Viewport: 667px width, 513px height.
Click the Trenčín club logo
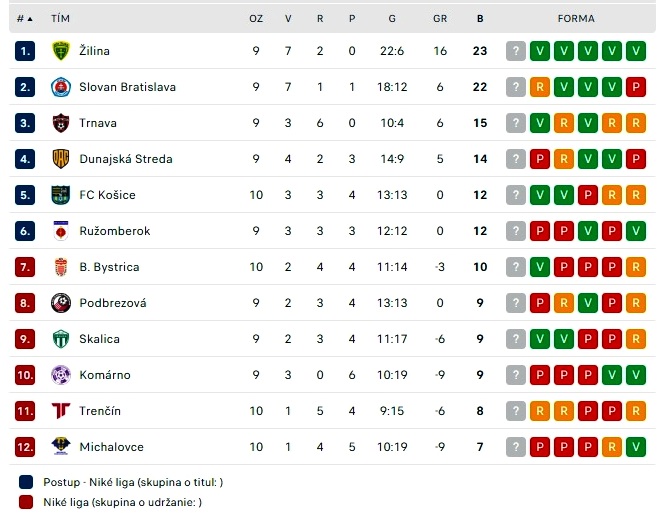pos(60,411)
